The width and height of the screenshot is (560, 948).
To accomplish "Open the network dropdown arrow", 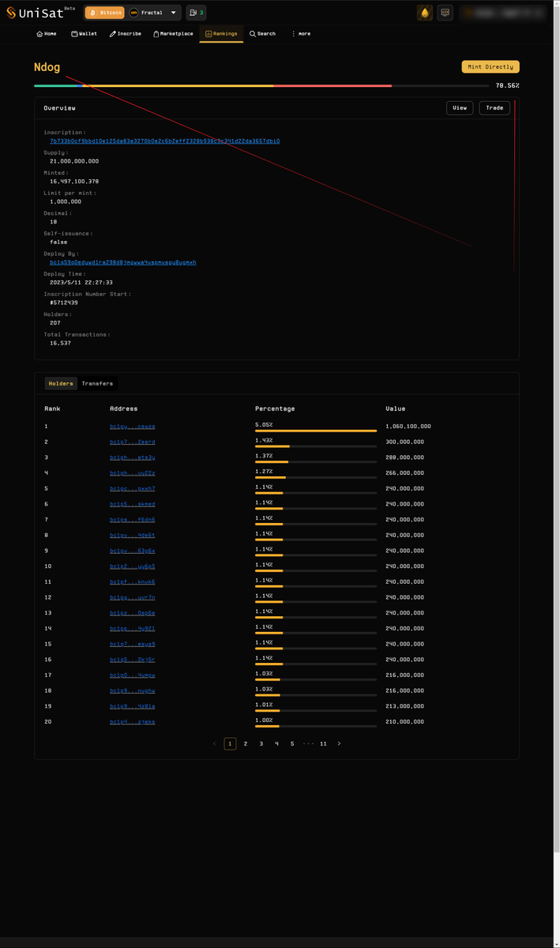I will (174, 13).
